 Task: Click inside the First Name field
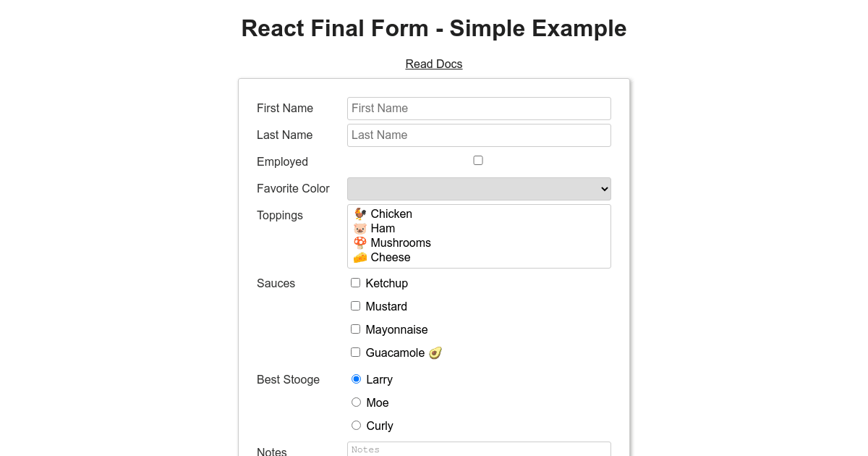[x=479, y=108]
